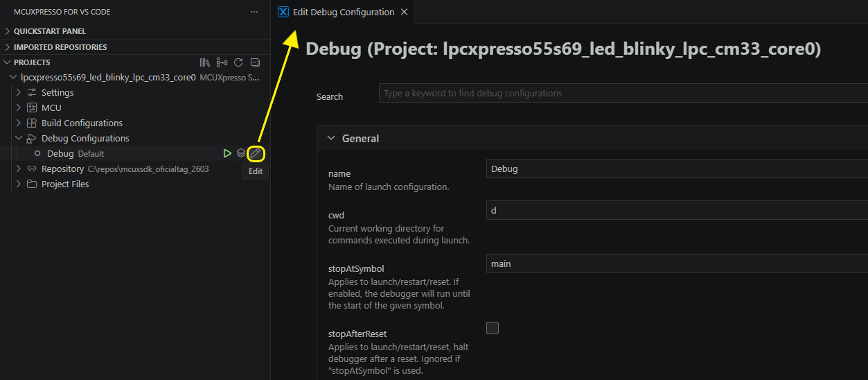Click the library books icon in Projects header
Screen dimensions: 868x380
204,62
